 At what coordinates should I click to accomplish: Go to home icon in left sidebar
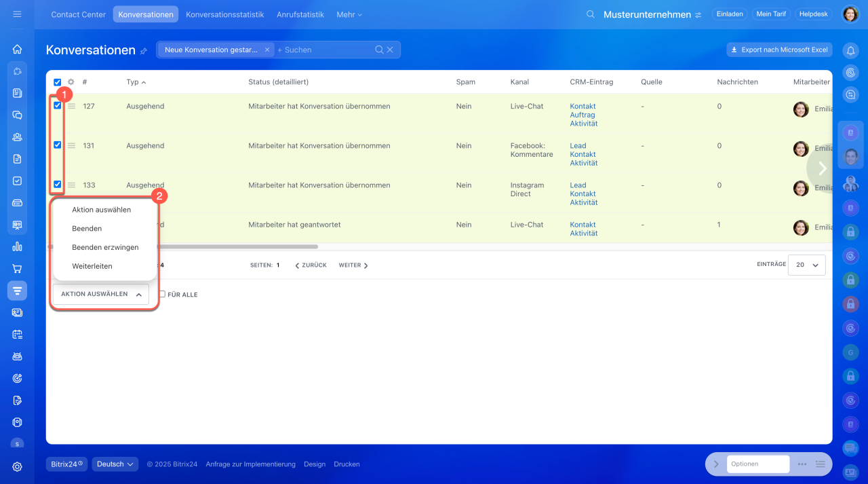point(17,49)
